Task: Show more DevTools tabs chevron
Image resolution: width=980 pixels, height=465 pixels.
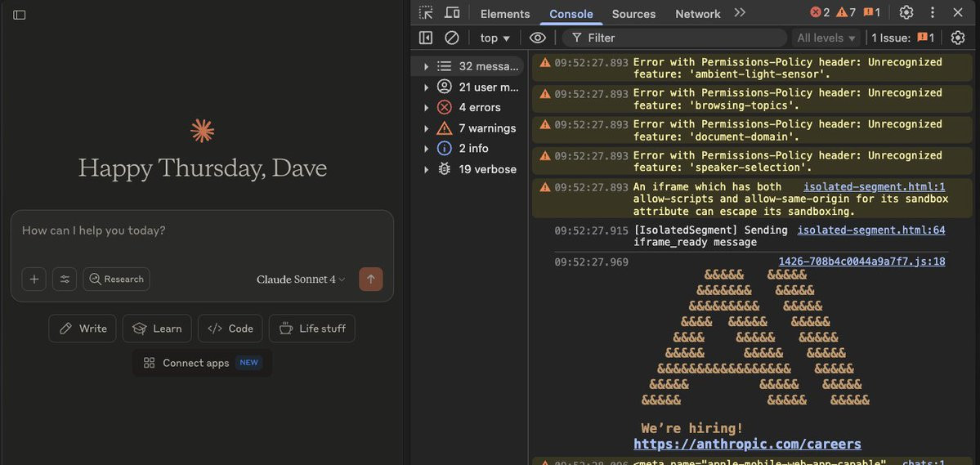Action: (x=740, y=12)
